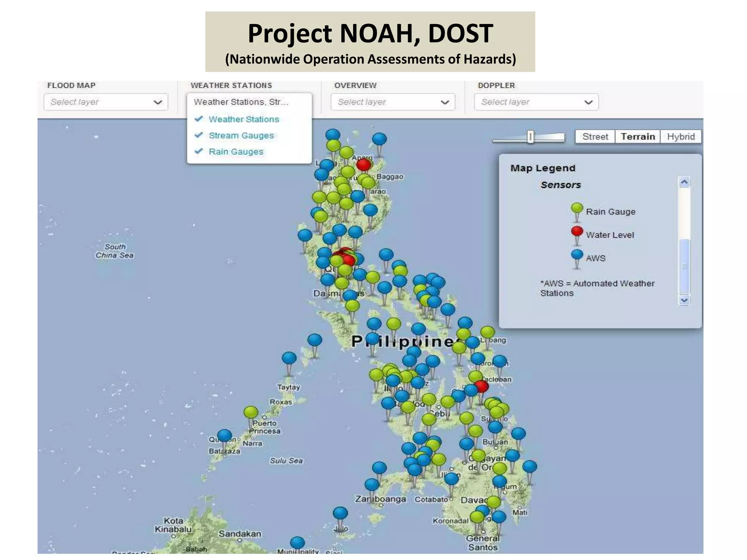Image resolution: width=747 pixels, height=560 pixels.
Task: Open the Doppler layer dropdown
Action: coord(536,102)
